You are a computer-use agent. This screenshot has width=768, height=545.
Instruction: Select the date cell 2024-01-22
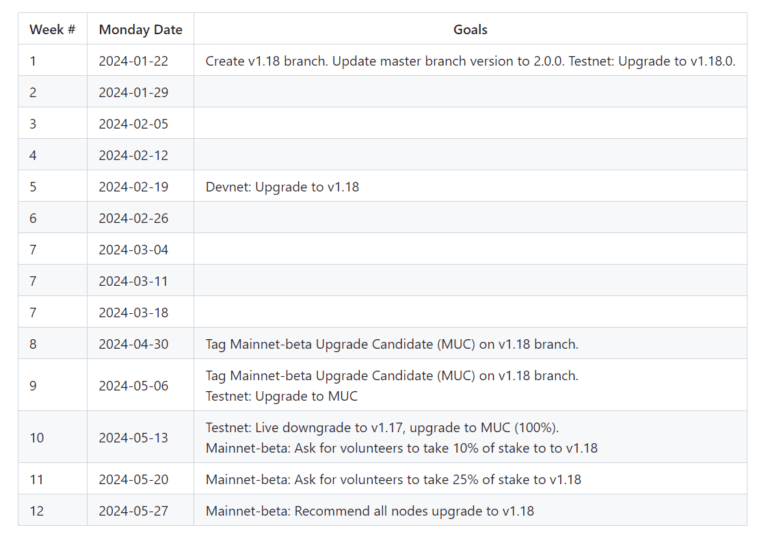point(133,61)
